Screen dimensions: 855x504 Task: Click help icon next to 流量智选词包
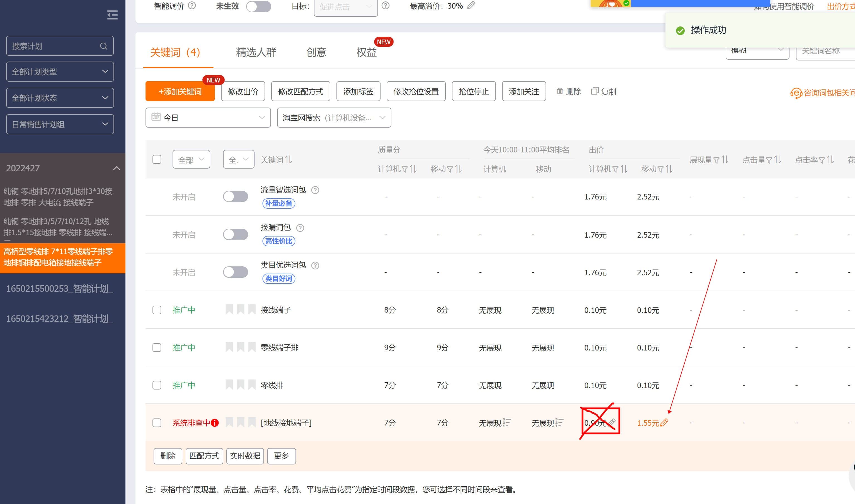[315, 190]
